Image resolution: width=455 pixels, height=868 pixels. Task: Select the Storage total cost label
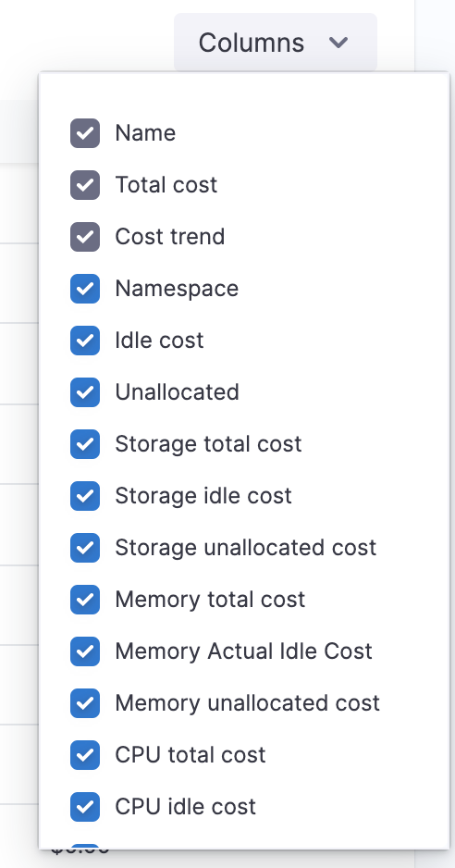click(208, 444)
